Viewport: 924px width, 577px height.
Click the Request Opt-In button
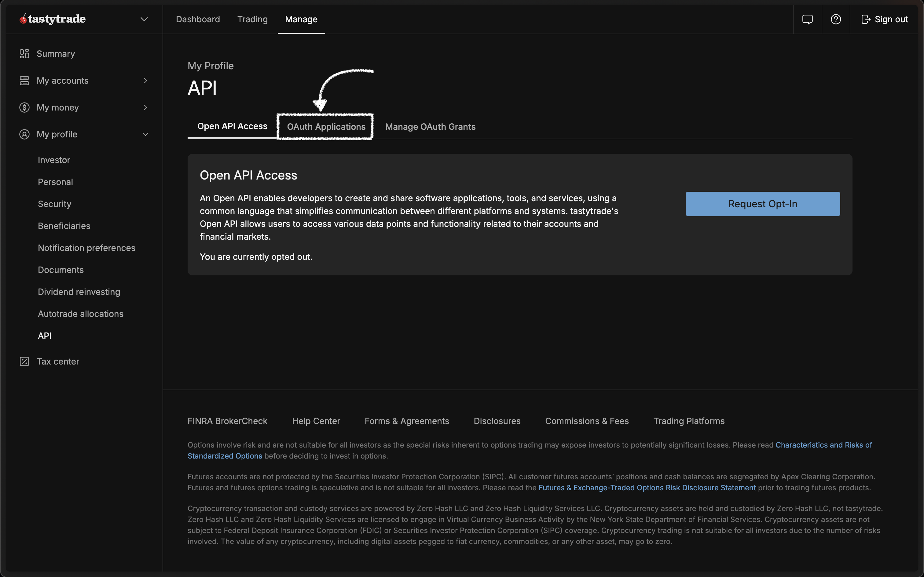[762, 204]
